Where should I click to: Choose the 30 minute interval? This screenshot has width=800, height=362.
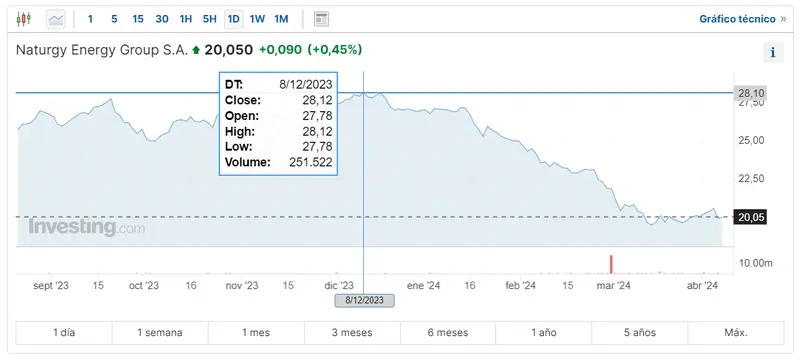tap(162, 19)
